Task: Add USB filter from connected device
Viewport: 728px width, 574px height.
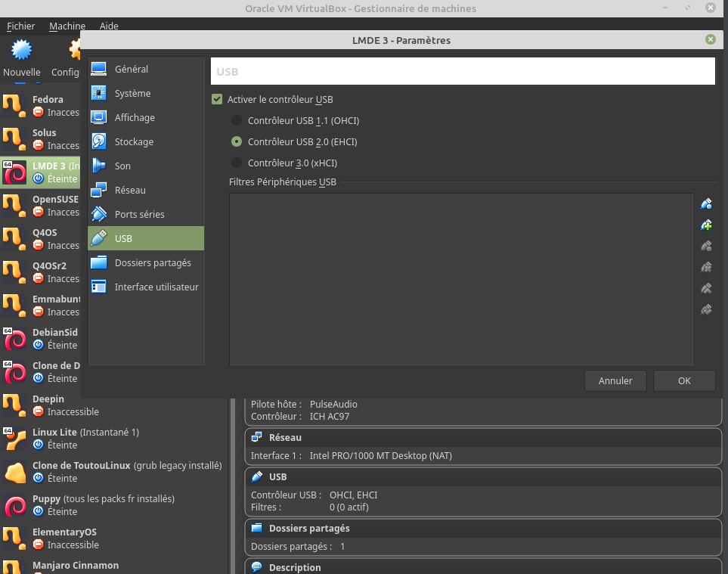Action: [x=706, y=225]
